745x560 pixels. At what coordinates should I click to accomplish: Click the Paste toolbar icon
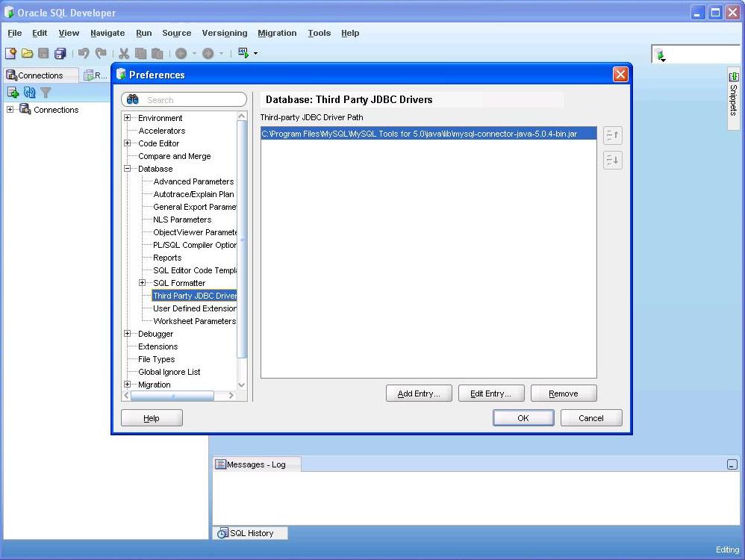[158, 53]
